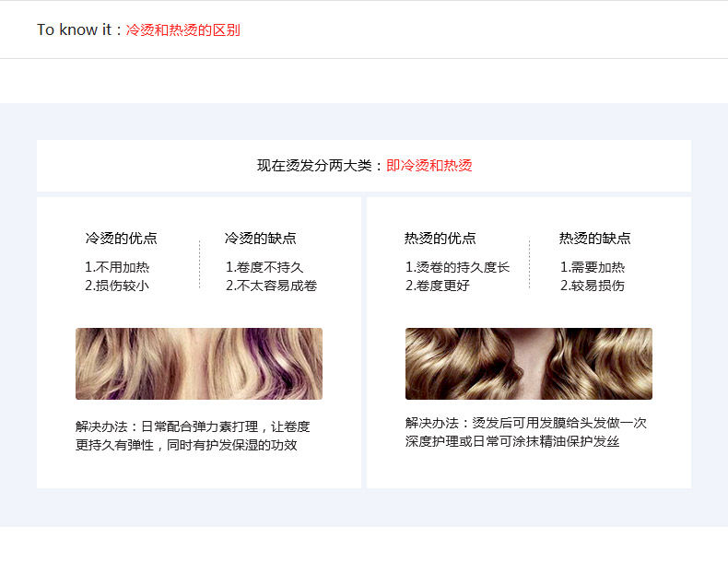Click heading 热烫的优点
Image resolution: width=728 pixels, height=572 pixels.
[x=440, y=238]
